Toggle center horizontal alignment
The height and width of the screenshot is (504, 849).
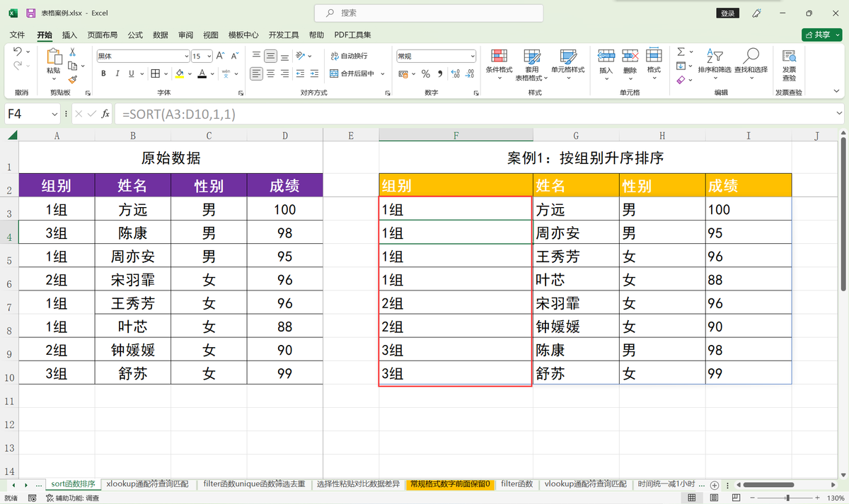pyautogui.click(x=270, y=74)
